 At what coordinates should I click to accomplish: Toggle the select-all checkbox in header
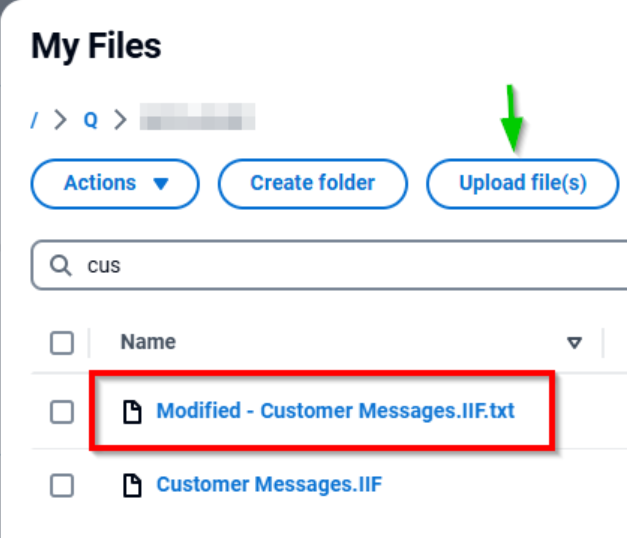pyautogui.click(x=62, y=343)
